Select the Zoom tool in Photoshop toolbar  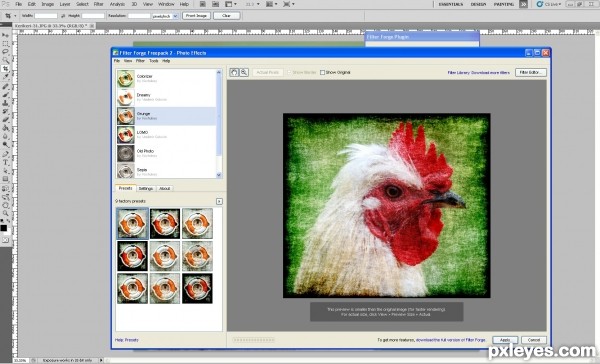tap(5, 214)
